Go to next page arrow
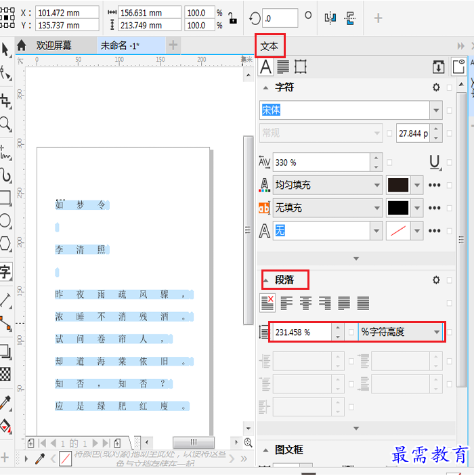This screenshot has height=476, width=474. click(x=95, y=443)
